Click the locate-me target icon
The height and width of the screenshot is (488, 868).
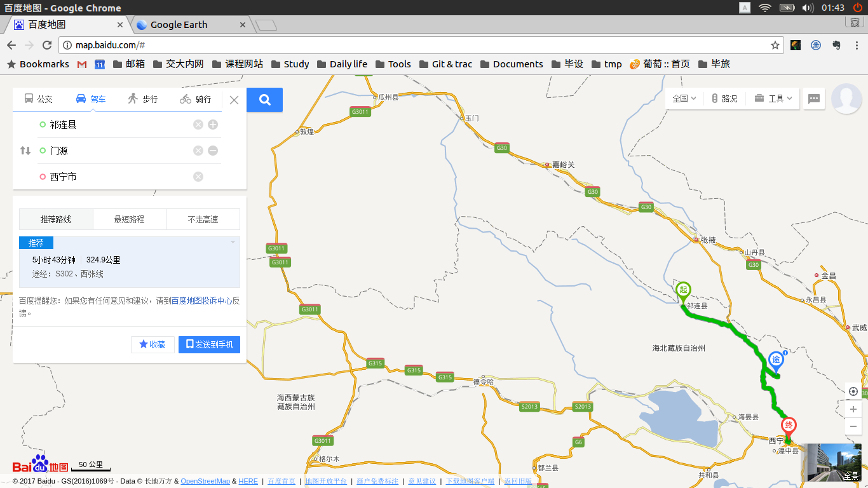coord(853,391)
